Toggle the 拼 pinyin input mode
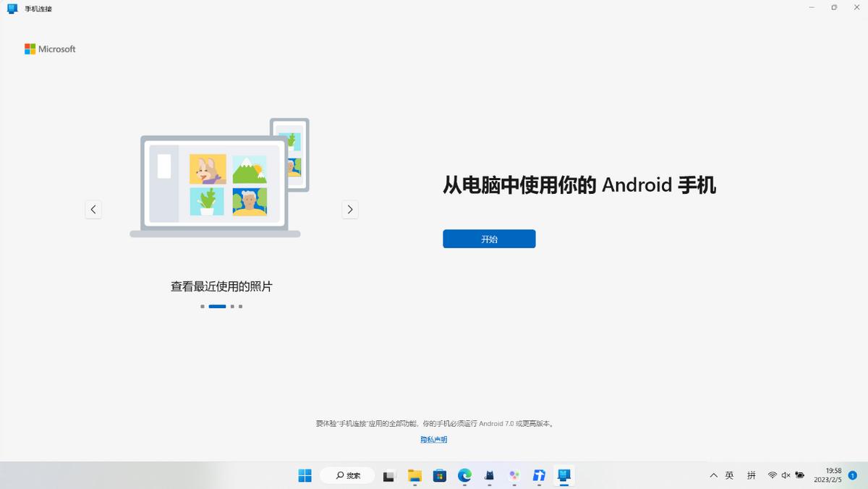This screenshot has width=868, height=489. 752,475
